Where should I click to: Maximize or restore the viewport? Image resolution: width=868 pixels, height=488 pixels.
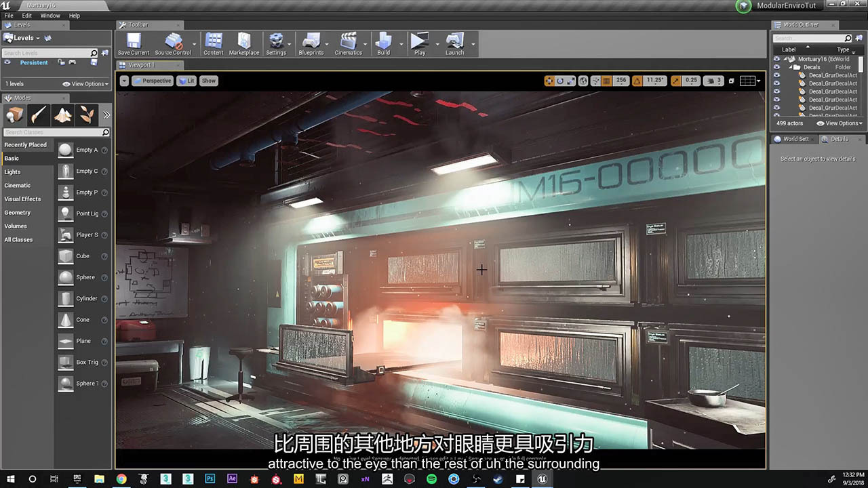tap(732, 81)
